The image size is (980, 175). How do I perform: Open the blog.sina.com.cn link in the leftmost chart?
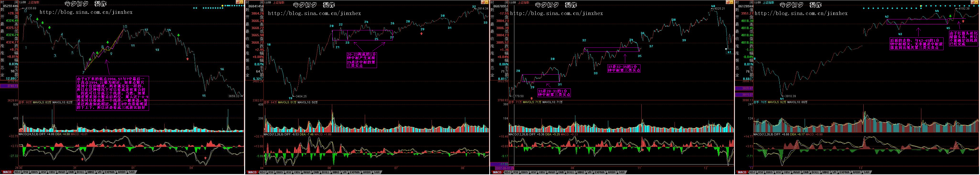[86, 12]
